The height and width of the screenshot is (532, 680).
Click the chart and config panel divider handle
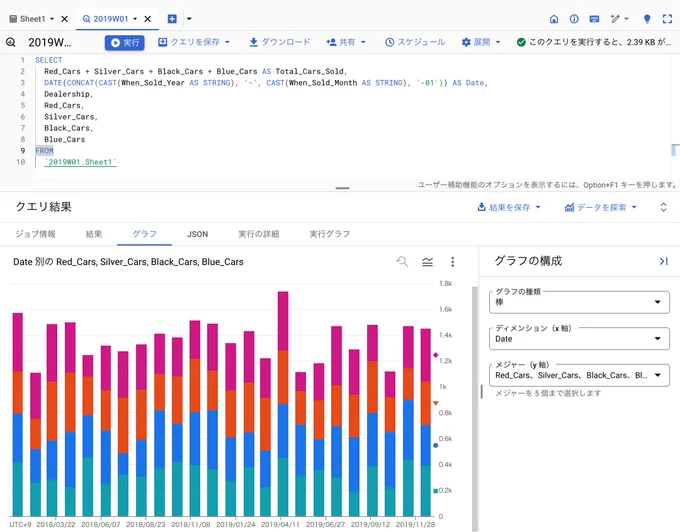(x=481, y=392)
